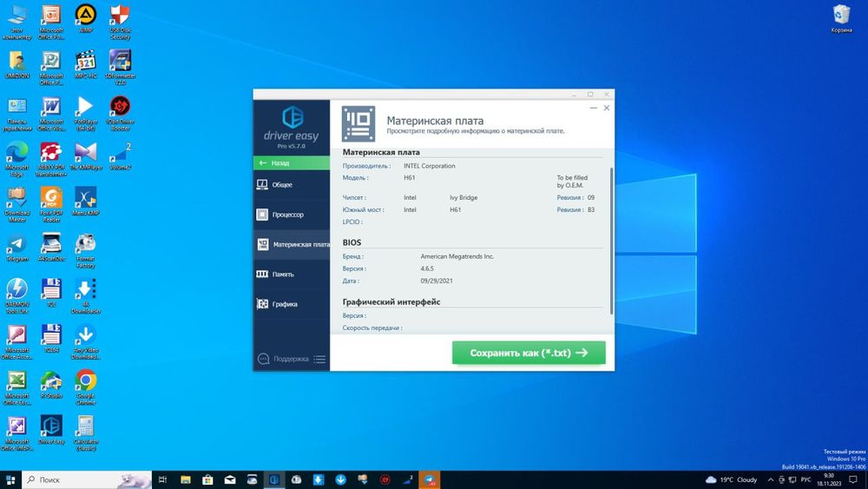Select the Ivy Bridge chipset text
Viewport: 868px width, 489px height.
(464, 197)
